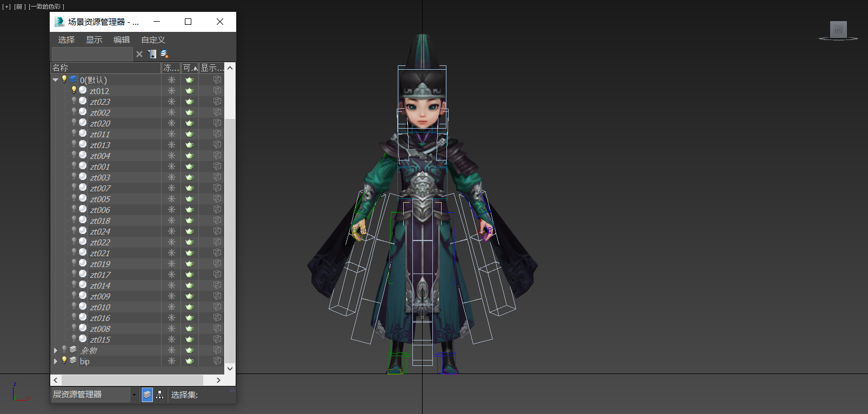Click the search filter input field
The height and width of the screenshot is (414, 868).
[x=92, y=54]
